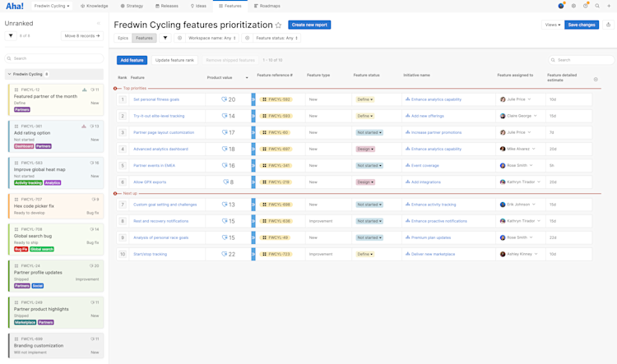Click the Next up line marker

click(x=115, y=193)
